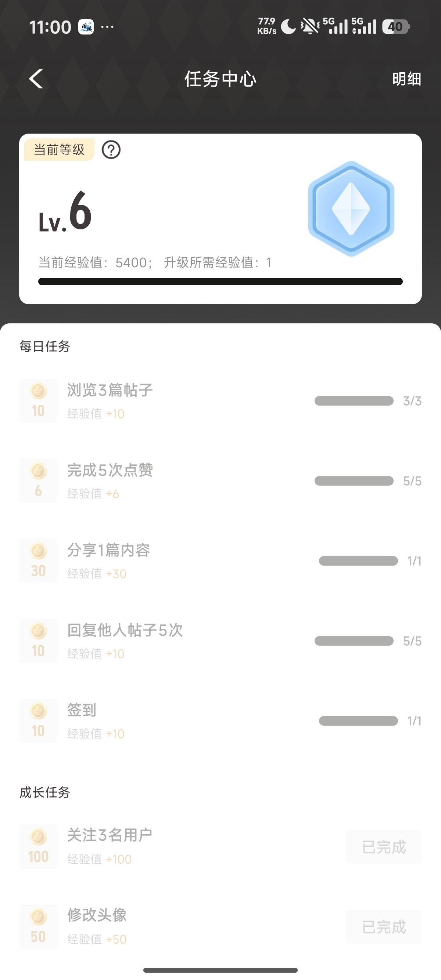Tap the level help question mark icon

click(111, 150)
